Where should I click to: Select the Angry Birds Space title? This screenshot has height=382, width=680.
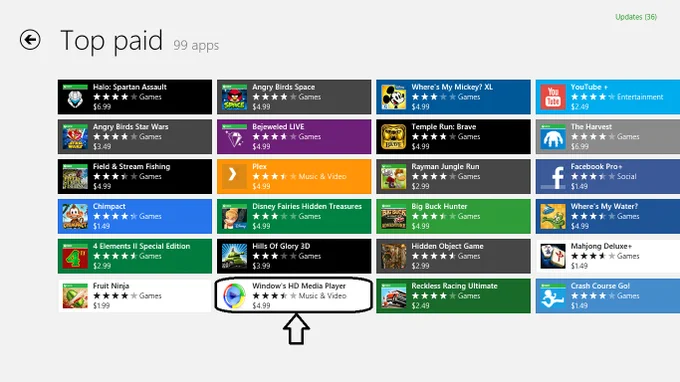point(284,87)
